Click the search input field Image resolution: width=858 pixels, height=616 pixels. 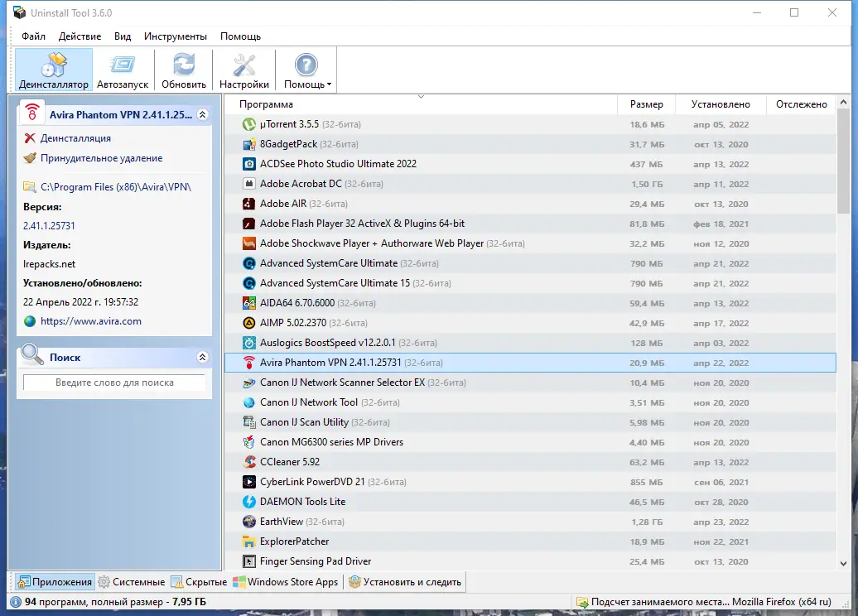113,383
